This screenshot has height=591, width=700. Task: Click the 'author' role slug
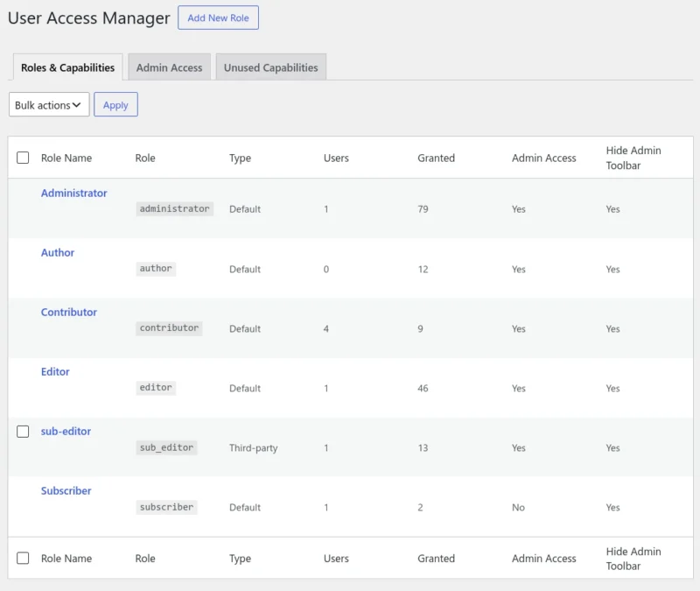156,269
